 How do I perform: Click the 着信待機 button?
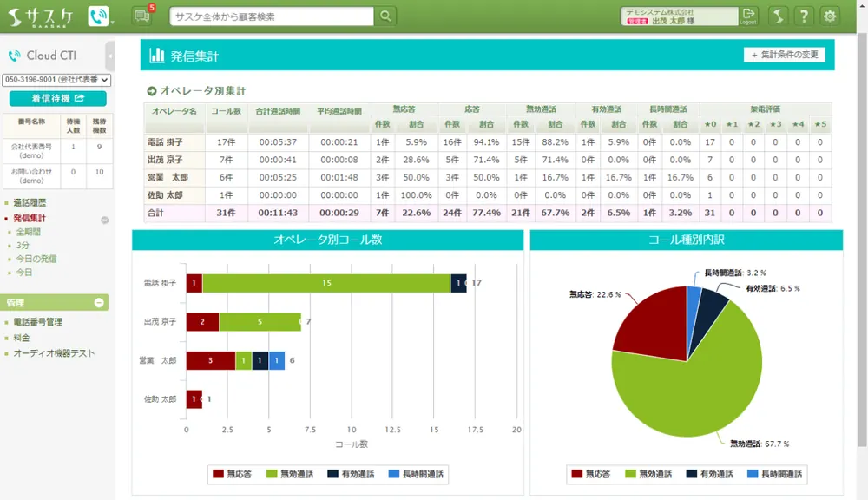[x=57, y=99]
